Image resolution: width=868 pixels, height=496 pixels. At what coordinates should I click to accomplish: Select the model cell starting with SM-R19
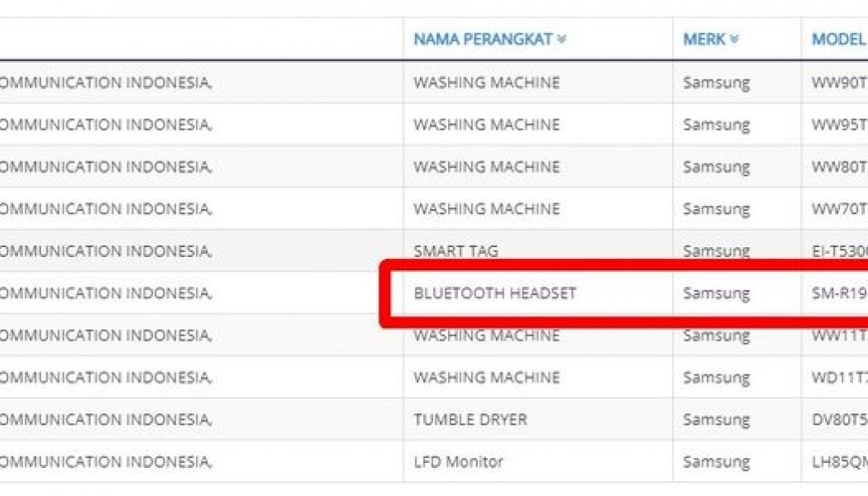click(x=839, y=293)
